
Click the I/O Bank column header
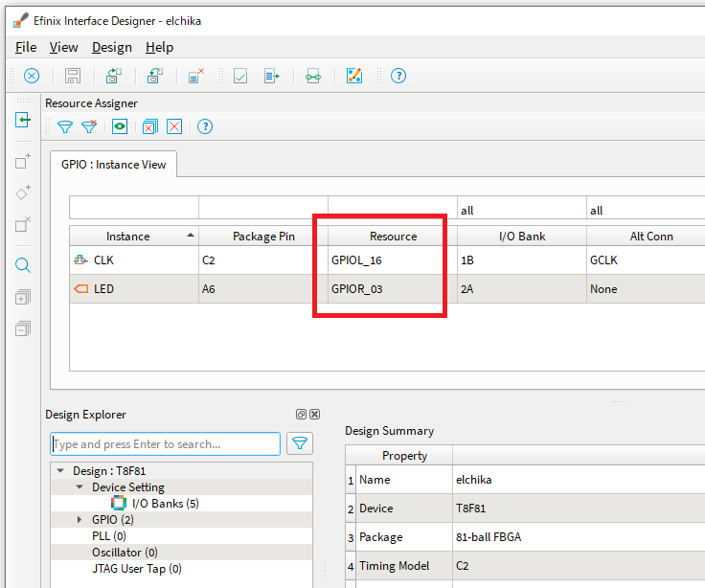point(522,236)
